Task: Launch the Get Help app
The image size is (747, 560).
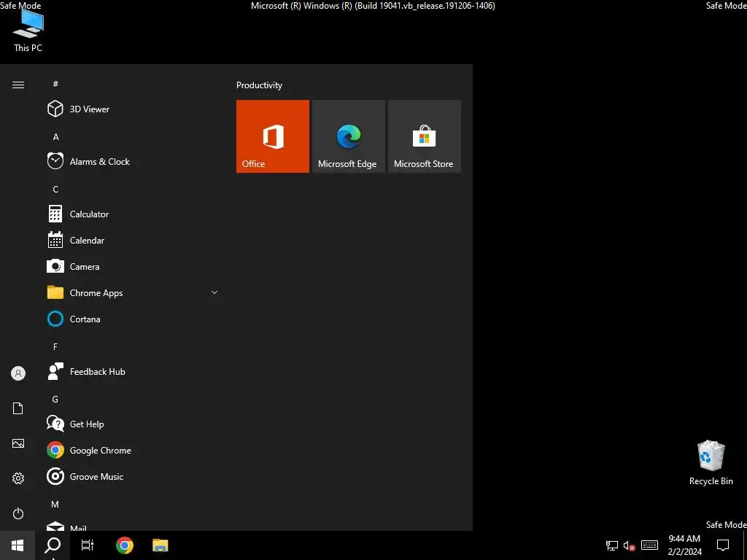Action: [133, 424]
